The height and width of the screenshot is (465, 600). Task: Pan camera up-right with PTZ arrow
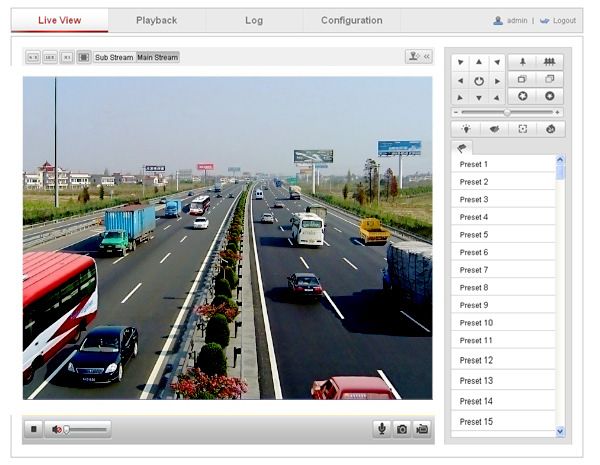[x=497, y=62]
